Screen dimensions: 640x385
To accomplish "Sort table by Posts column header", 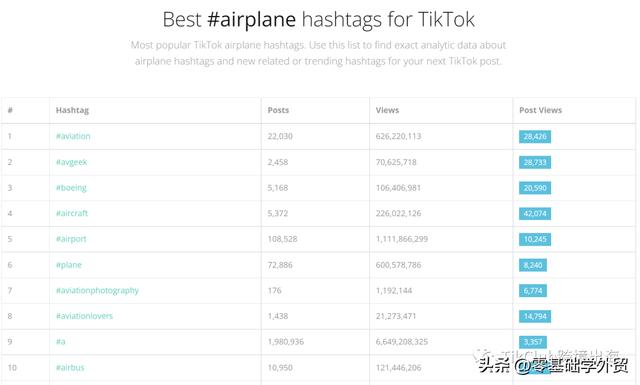I will pyautogui.click(x=278, y=110).
